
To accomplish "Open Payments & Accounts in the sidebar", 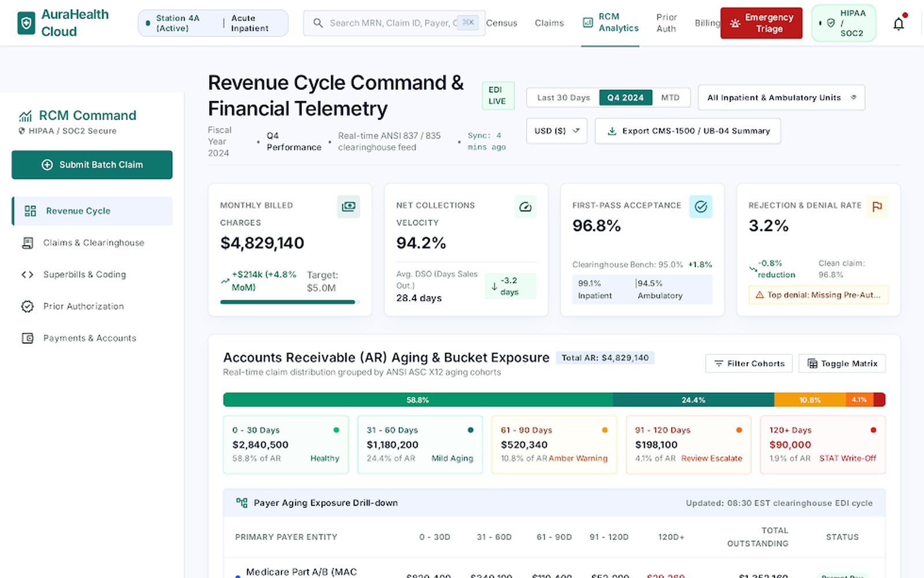I will pyautogui.click(x=92, y=338).
